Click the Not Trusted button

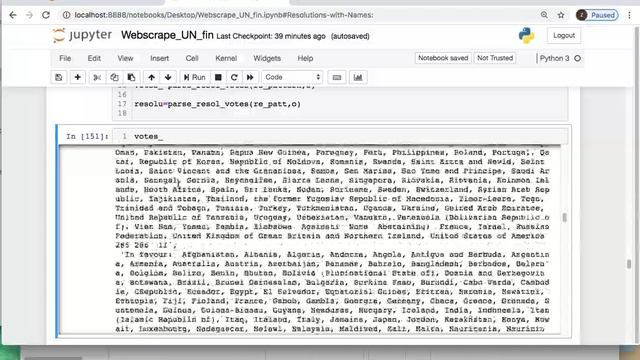[x=495, y=58]
